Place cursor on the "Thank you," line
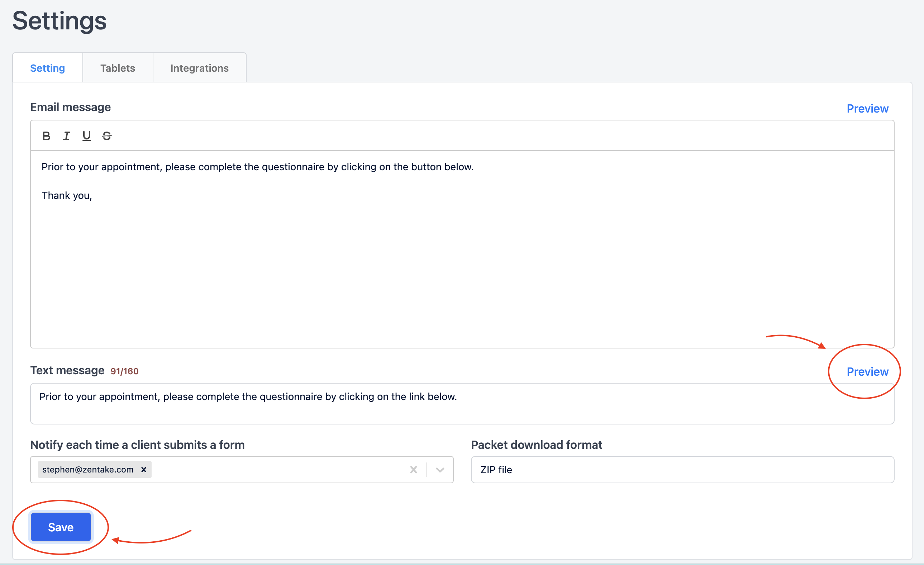Viewport: 924px width, 565px height. click(x=67, y=195)
